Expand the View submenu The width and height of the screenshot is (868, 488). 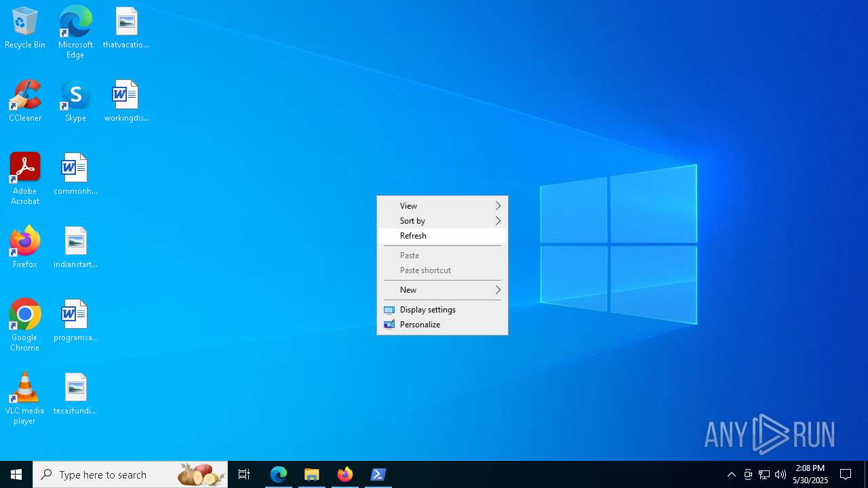pyautogui.click(x=442, y=206)
